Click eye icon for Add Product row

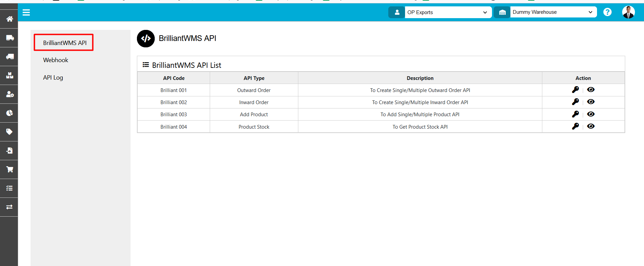click(x=591, y=114)
